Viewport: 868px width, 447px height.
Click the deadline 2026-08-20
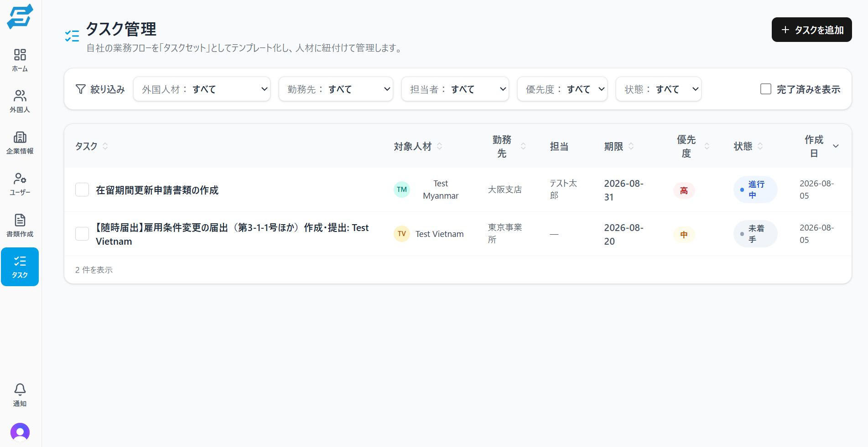624,234
